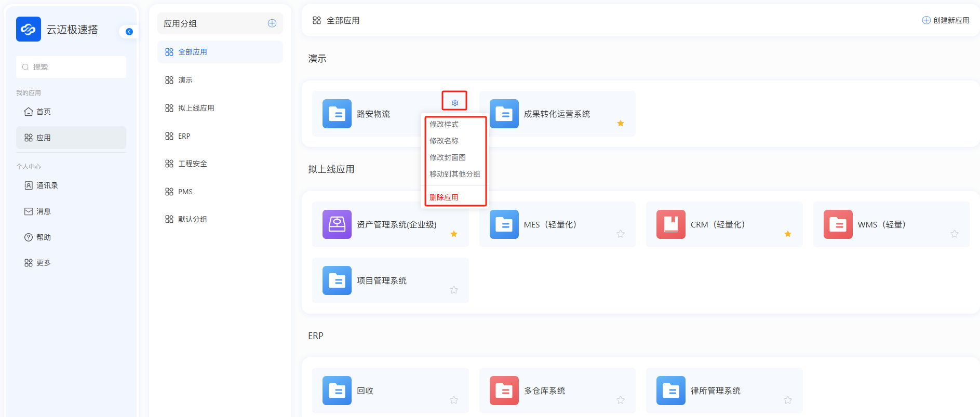Open the CRM（轻量化）red book icon

670,224
